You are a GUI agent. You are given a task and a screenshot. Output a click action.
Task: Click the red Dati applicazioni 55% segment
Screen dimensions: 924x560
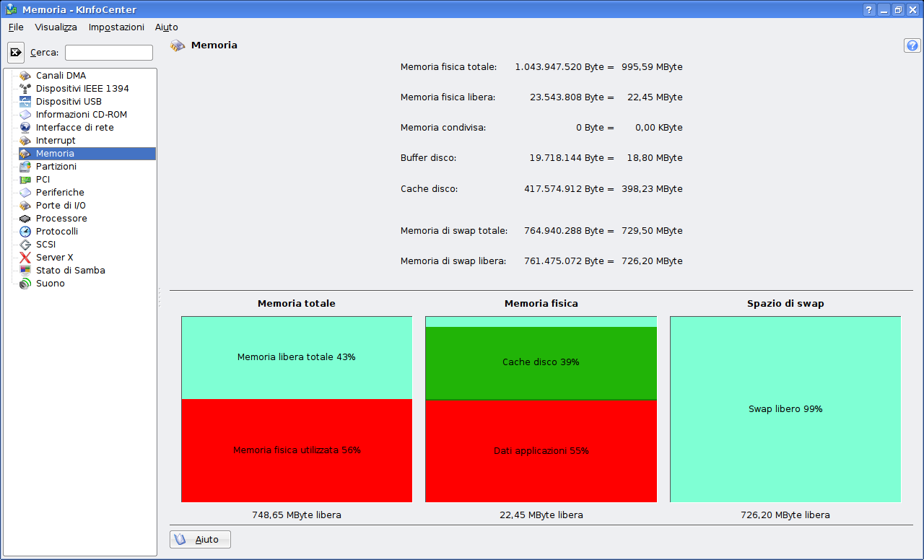coord(541,451)
